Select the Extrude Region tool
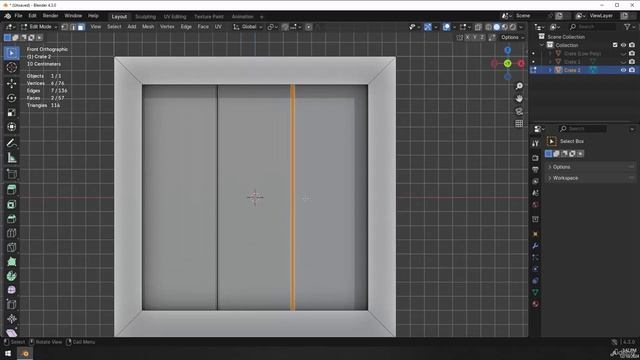The height and width of the screenshot is (360, 640). [11, 189]
